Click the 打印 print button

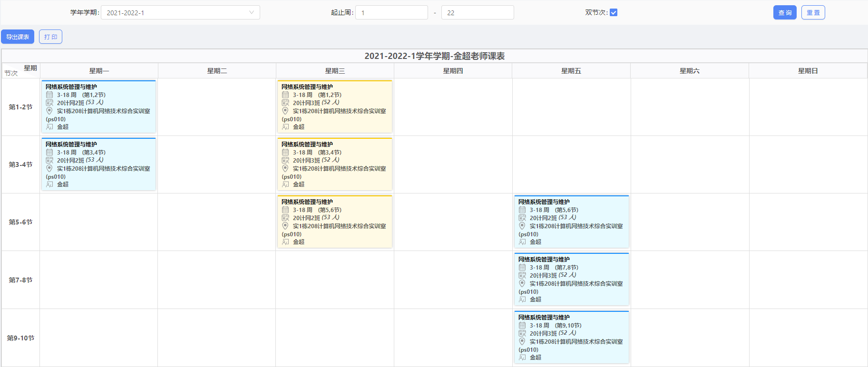pos(51,37)
